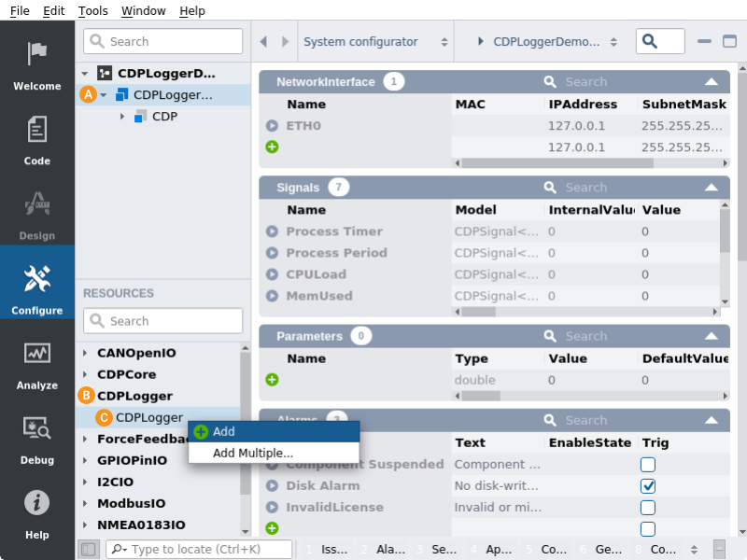Open the Tools menu
747x560 pixels.
(93, 11)
